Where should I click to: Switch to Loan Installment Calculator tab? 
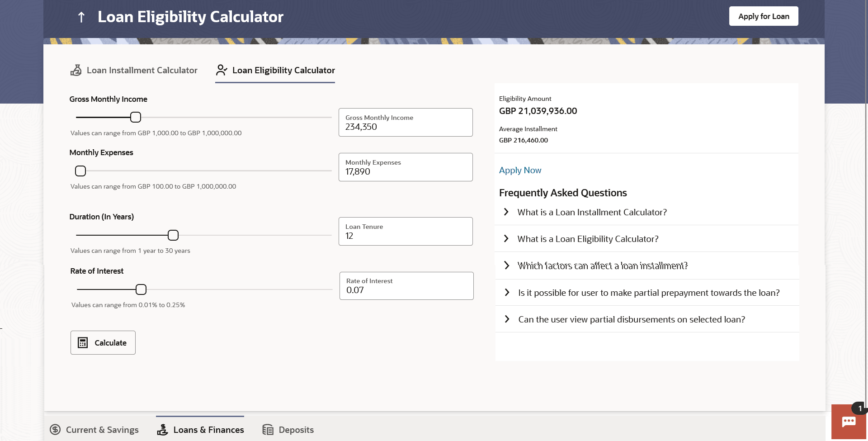click(x=142, y=70)
